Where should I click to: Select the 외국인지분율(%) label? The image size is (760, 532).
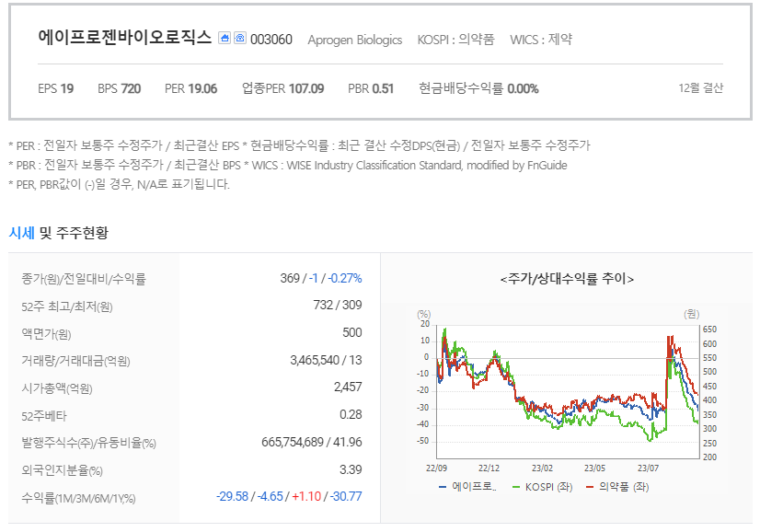(62, 470)
